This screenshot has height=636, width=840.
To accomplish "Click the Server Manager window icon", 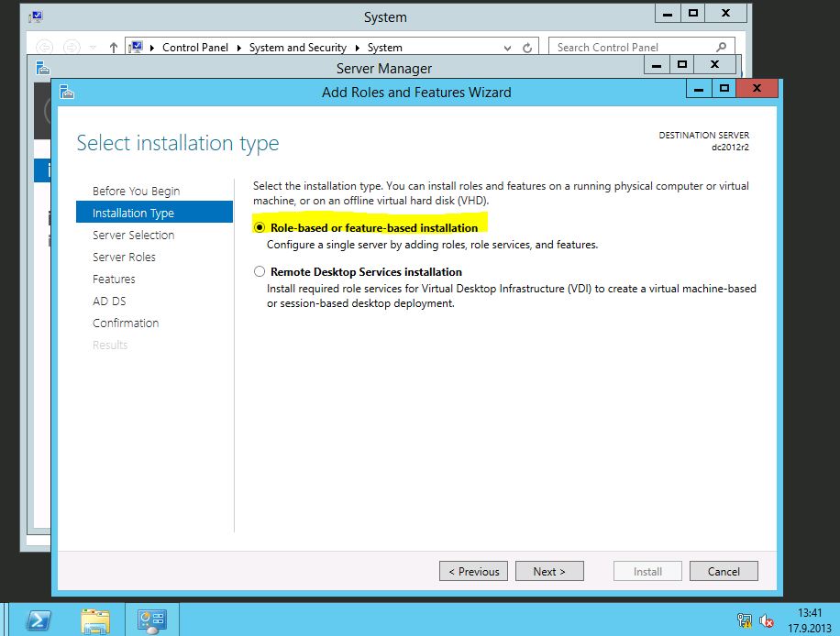I will pos(43,68).
